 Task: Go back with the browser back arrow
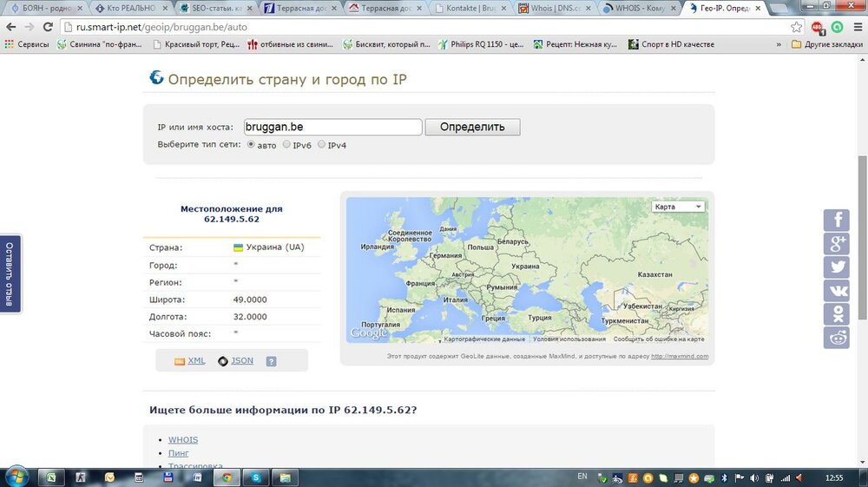click(x=10, y=27)
